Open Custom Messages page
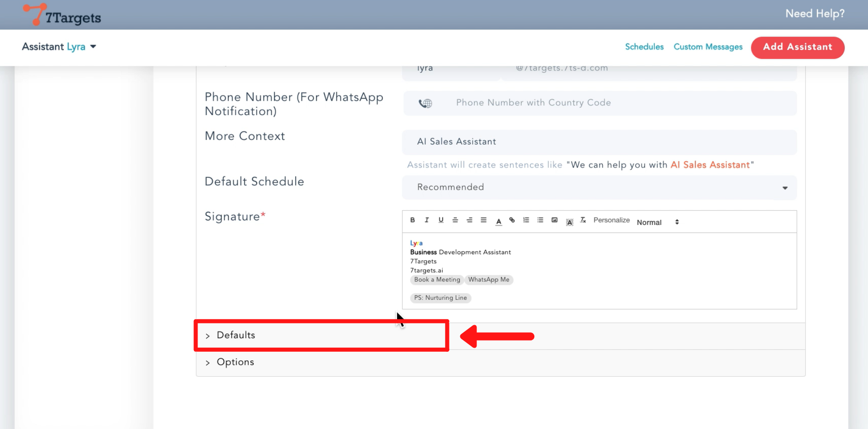 (708, 47)
